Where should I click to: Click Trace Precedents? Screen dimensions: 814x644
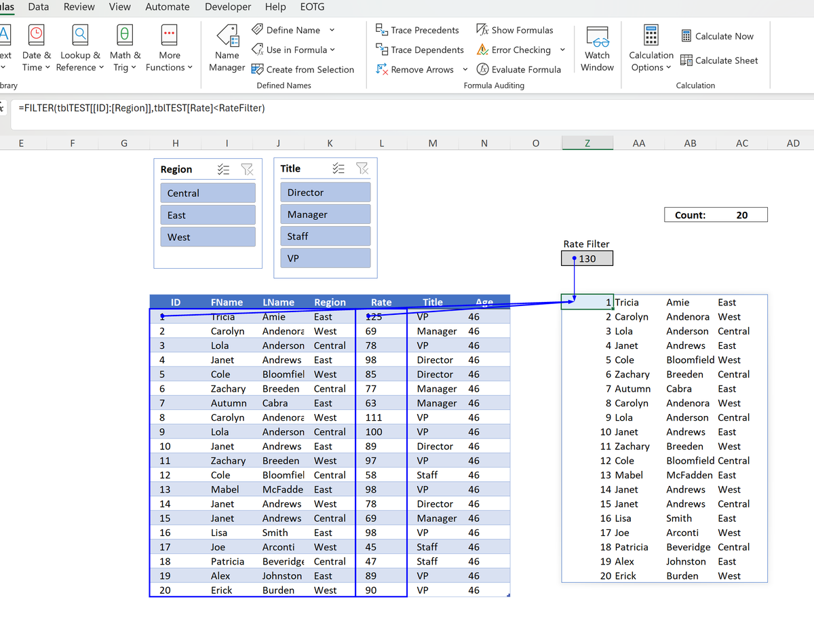click(x=417, y=30)
